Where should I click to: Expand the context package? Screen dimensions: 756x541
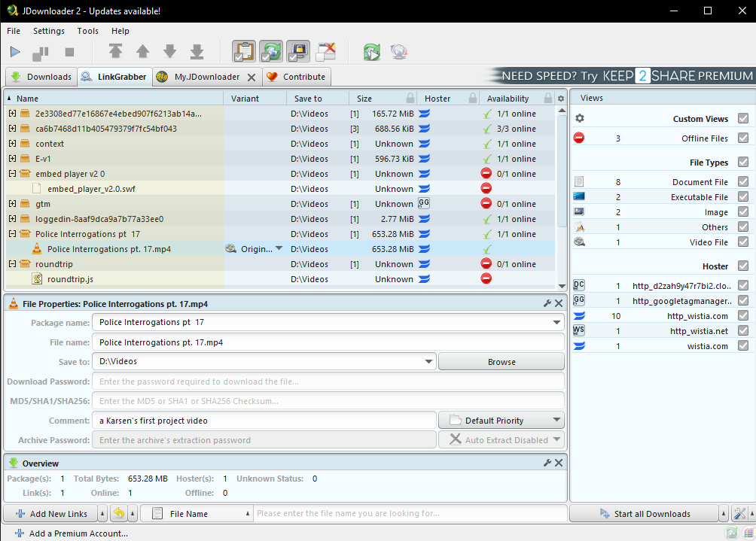coord(12,144)
